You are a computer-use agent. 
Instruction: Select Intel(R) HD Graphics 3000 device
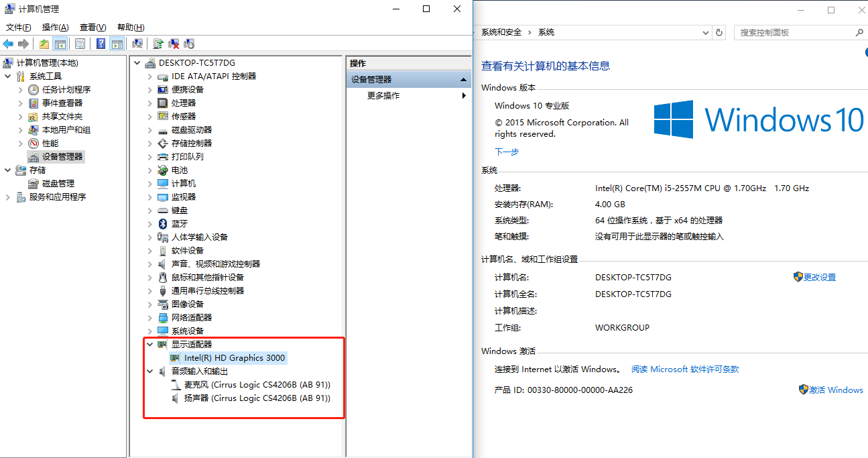(235, 357)
